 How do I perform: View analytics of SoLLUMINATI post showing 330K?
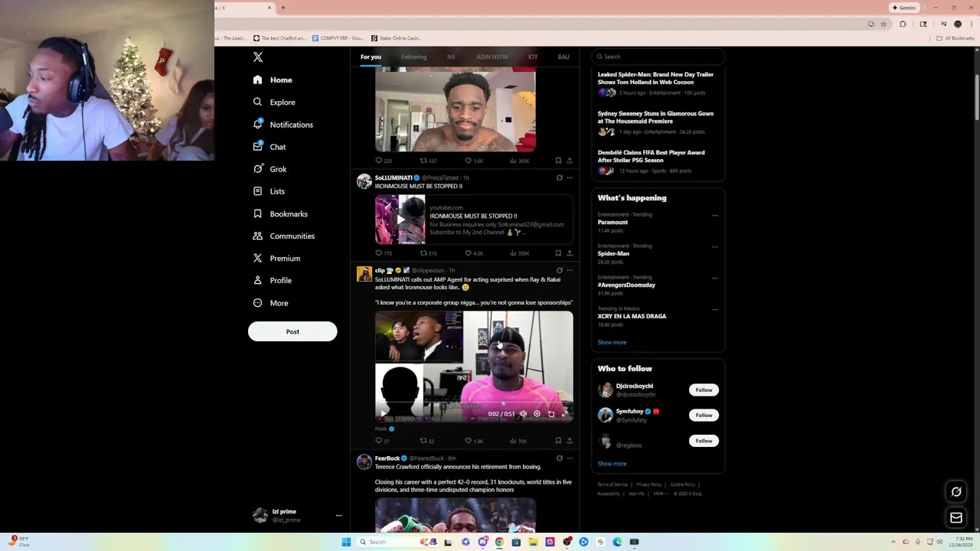point(519,253)
